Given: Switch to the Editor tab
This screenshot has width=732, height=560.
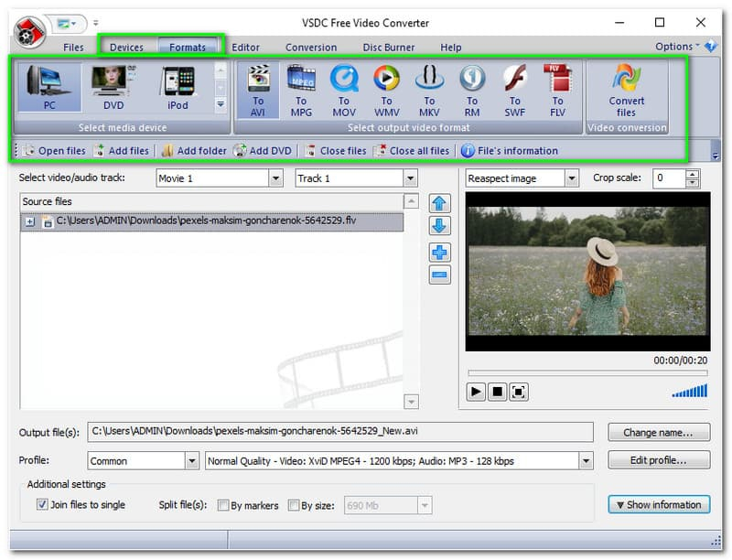Looking at the screenshot, I should (x=245, y=48).
